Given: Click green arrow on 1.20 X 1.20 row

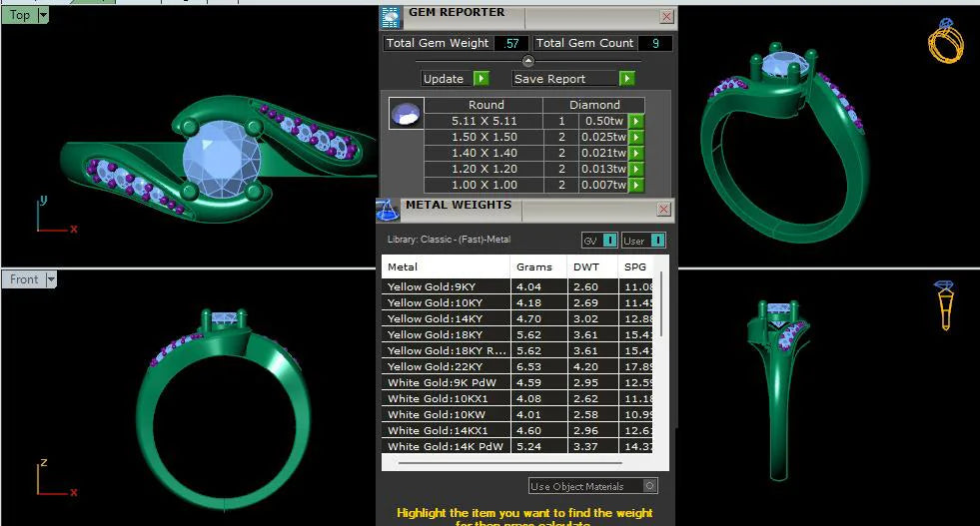Looking at the screenshot, I should (x=635, y=169).
